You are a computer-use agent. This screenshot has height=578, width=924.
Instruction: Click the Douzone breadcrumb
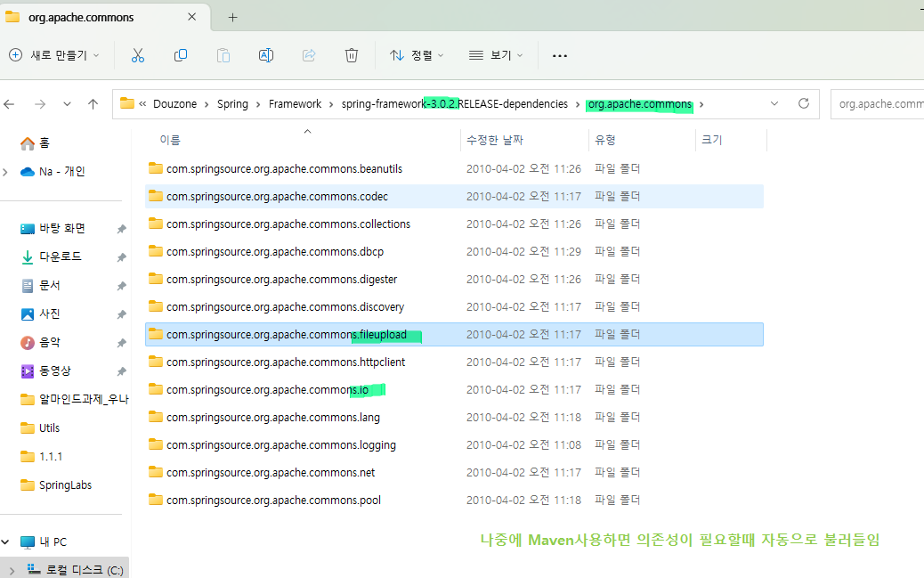(x=174, y=104)
